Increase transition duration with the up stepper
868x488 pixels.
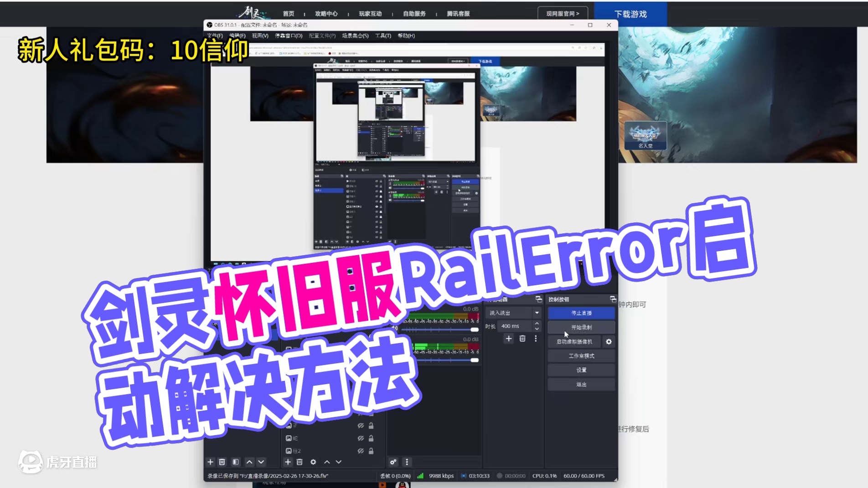pos(537,324)
